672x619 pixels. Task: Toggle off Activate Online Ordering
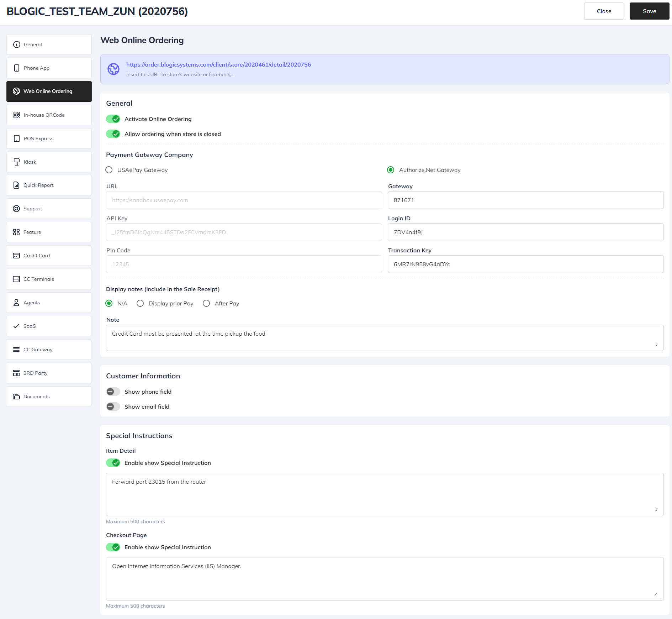pyautogui.click(x=113, y=119)
